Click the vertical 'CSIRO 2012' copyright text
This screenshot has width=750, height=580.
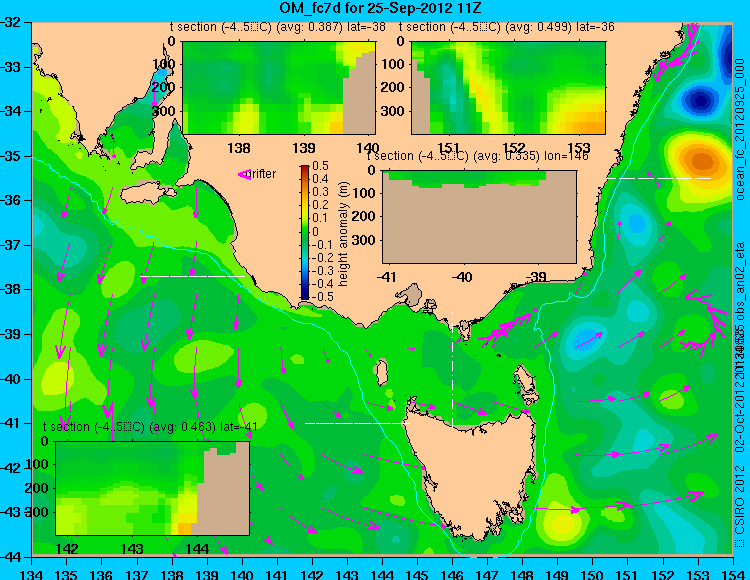(x=740, y=505)
